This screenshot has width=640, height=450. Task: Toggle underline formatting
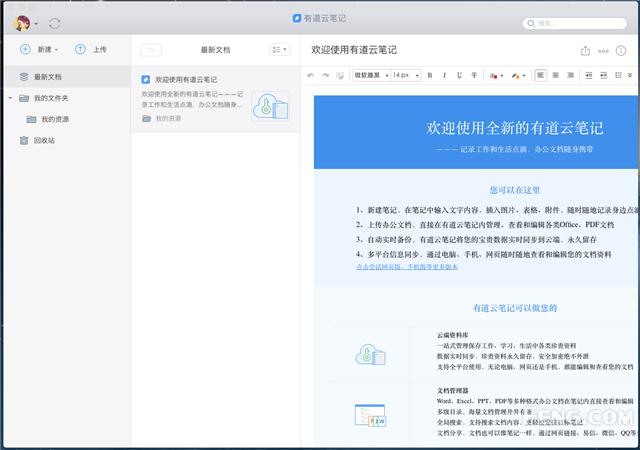tap(459, 75)
